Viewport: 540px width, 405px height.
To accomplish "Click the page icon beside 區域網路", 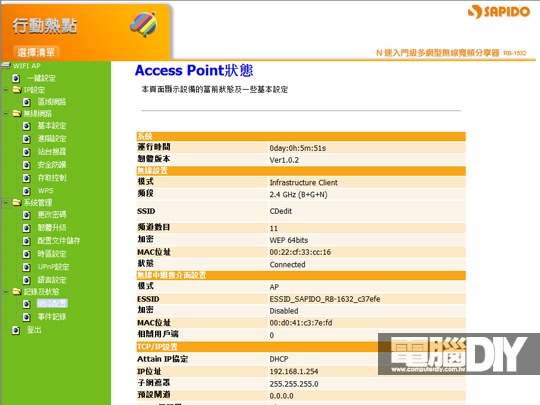I will 27,102.
